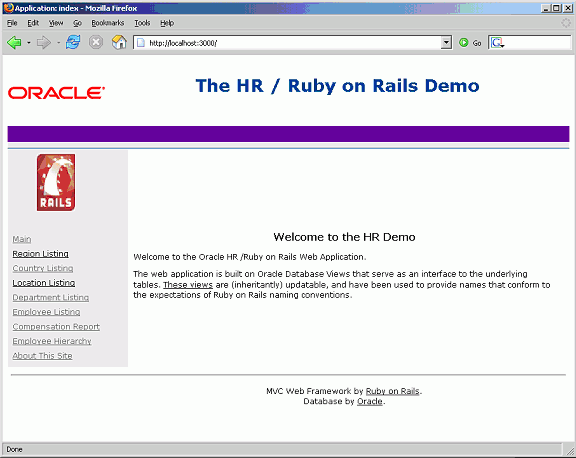The image size is (576, 458).
Task: Open the Back button history dropdown
Action: pyautogui.click(x=29, y=43)
